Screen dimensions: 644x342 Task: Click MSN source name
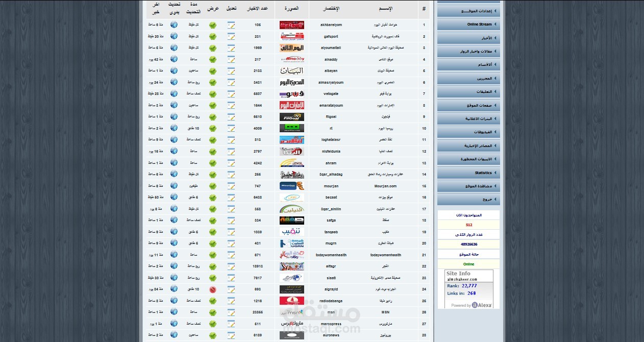[385, 312]
